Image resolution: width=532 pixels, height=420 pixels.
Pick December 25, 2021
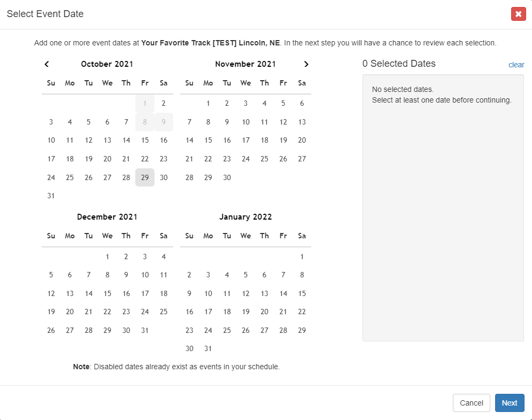click(164, 312)
